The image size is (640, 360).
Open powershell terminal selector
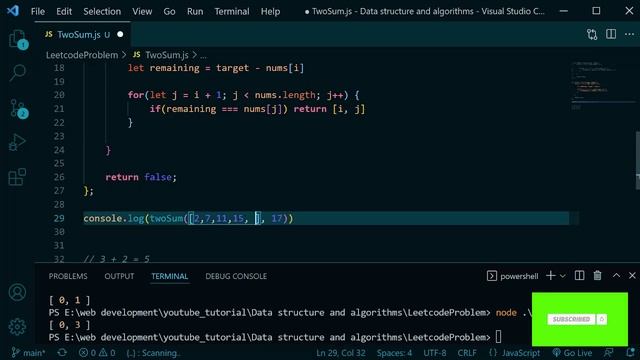513,276
